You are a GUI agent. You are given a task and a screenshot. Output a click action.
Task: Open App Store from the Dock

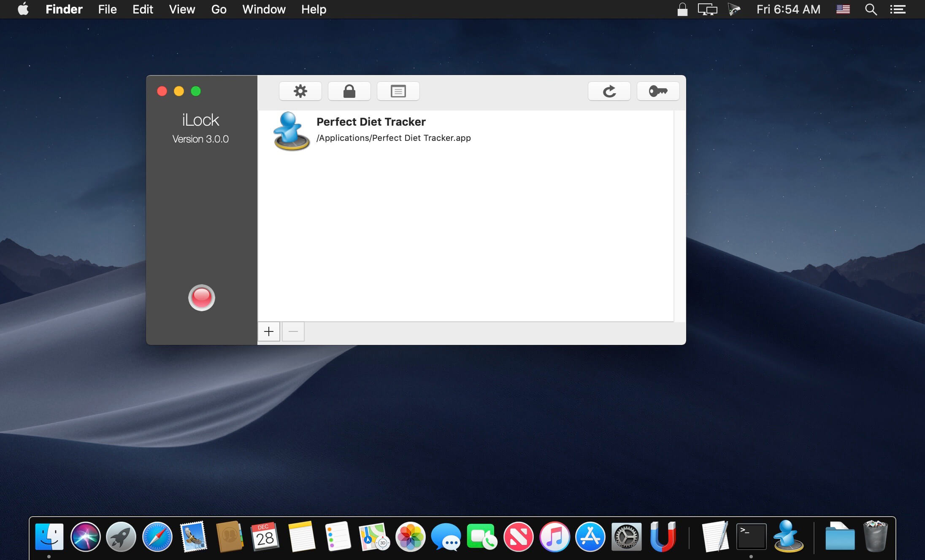pyautogui.click(x=590, y=537)
